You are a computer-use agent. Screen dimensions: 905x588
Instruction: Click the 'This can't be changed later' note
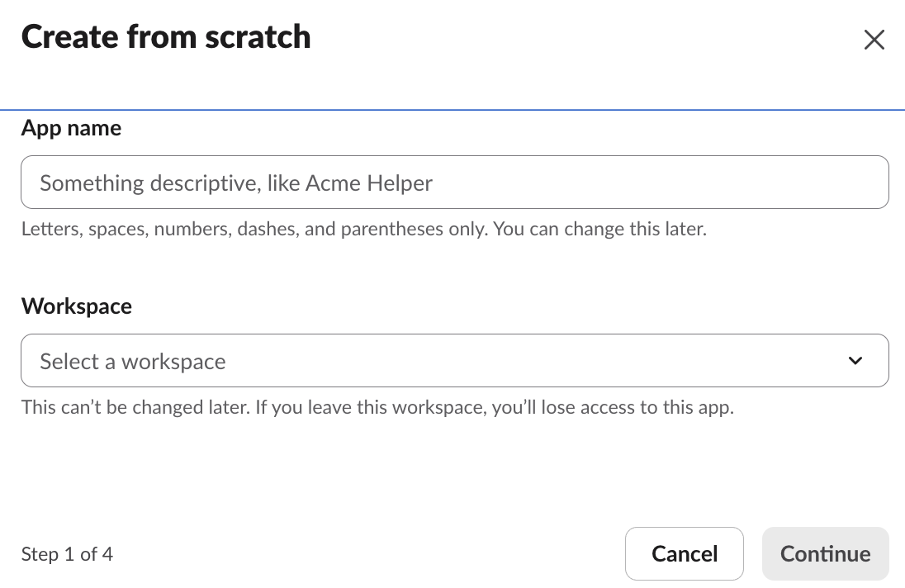377,407
